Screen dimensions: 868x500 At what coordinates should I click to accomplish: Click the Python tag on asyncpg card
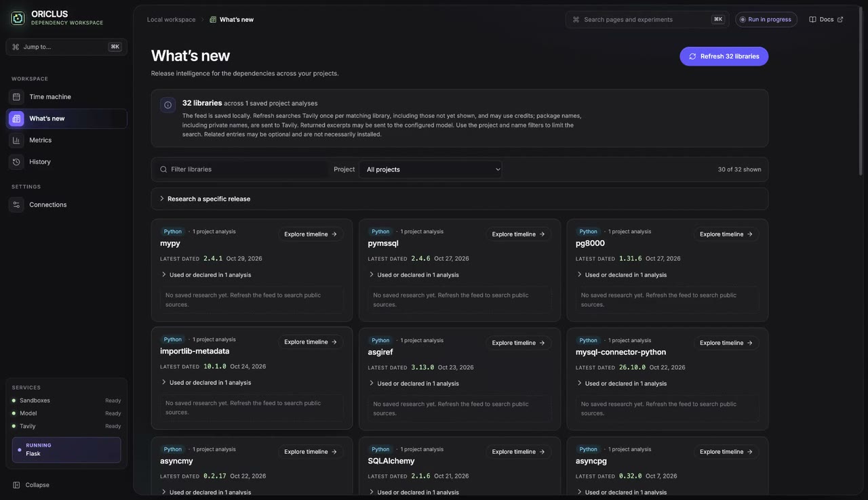[x=588, y=449]
